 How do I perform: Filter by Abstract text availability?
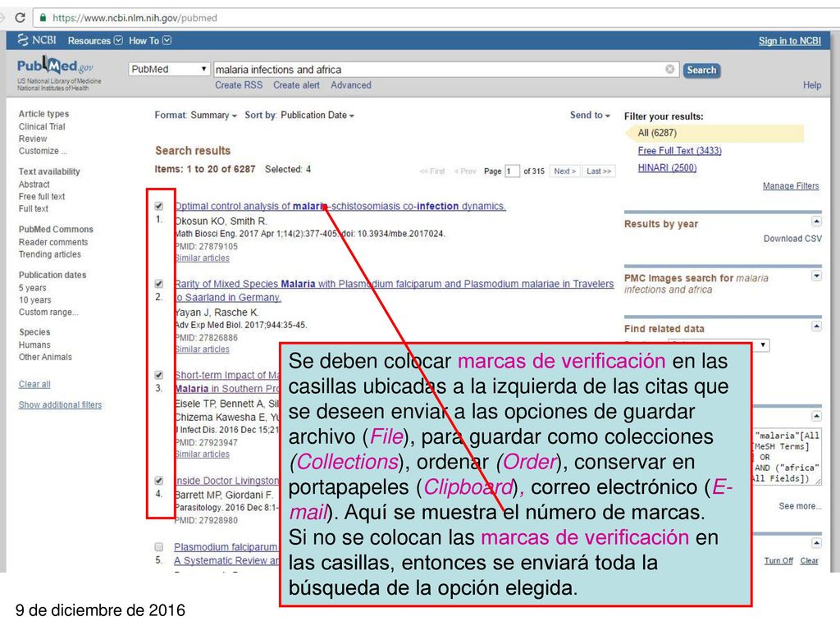(34, 185)
